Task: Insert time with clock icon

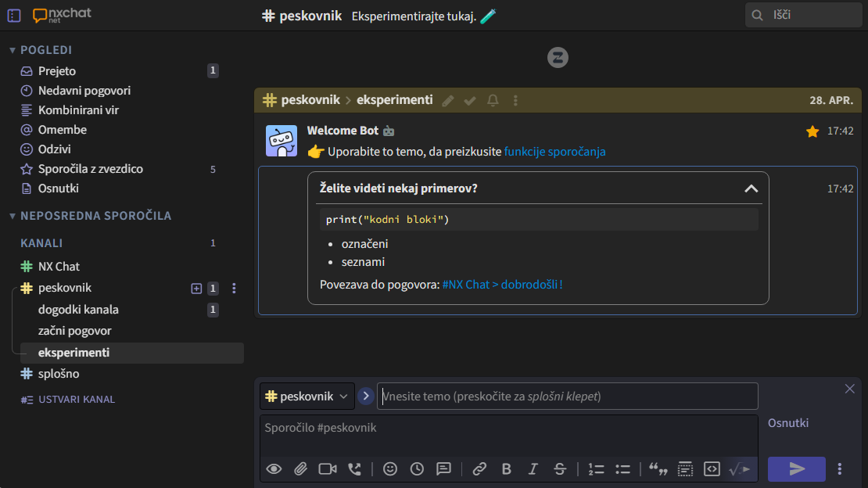Action: pyautogui.click(x=417, y=469)
